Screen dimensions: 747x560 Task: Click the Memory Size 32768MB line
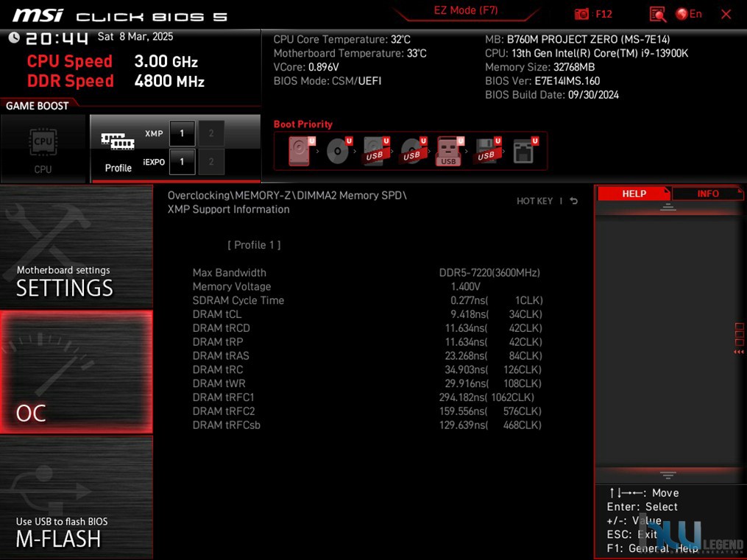tap(539, 67)
